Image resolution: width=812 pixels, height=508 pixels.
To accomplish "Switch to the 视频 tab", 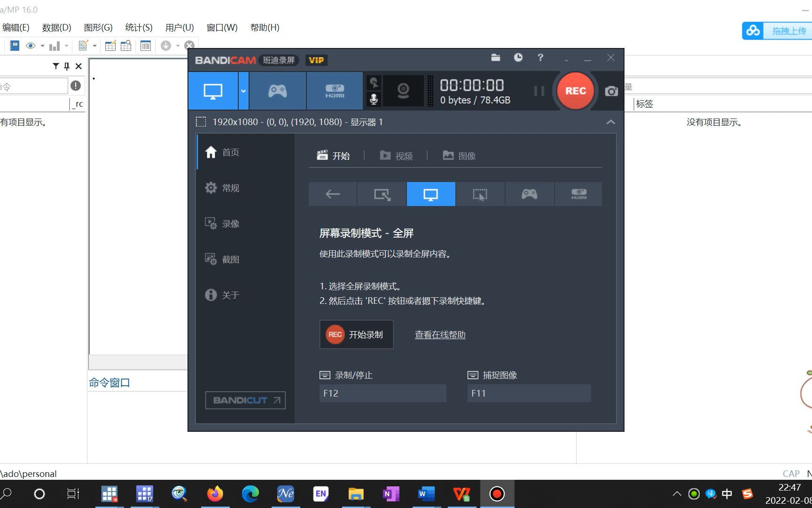I will (396, 156).
